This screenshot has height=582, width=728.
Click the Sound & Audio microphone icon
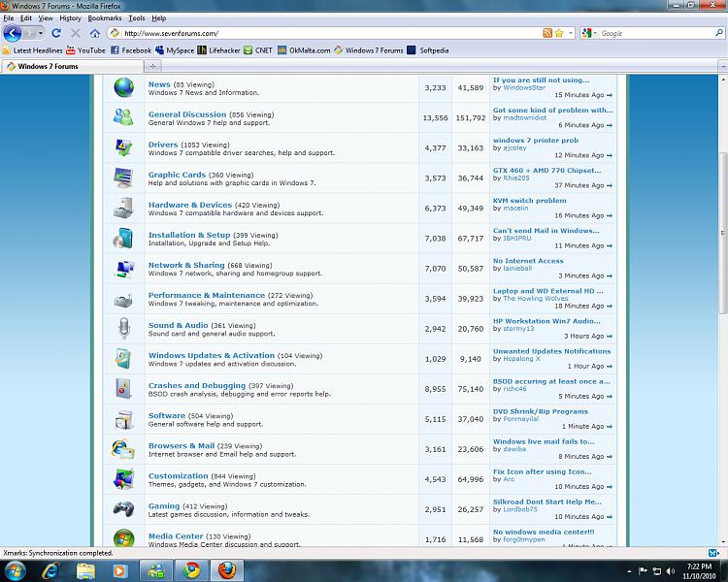(123, 328)
